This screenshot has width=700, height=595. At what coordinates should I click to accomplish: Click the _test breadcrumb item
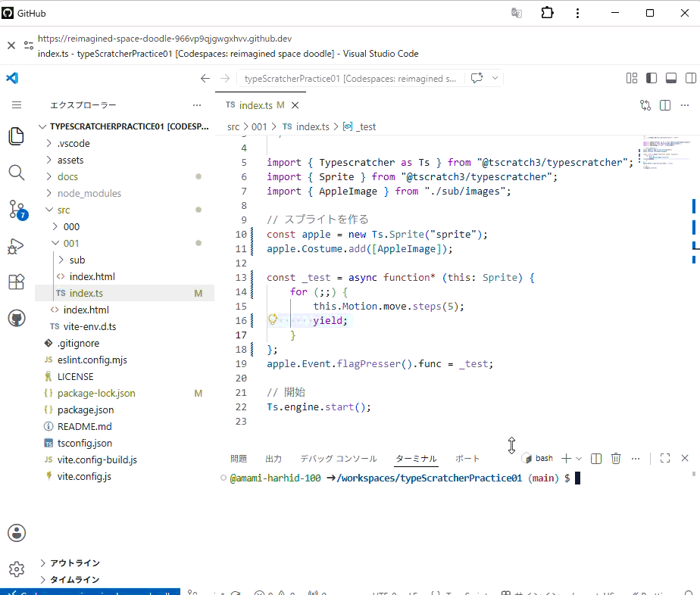coord(359,126)
